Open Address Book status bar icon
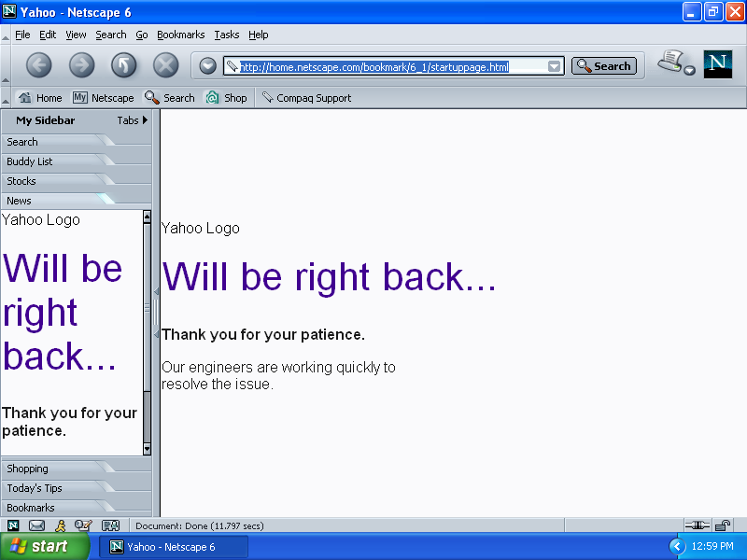This screenshot has width=747, height=560. click(110, 525)
